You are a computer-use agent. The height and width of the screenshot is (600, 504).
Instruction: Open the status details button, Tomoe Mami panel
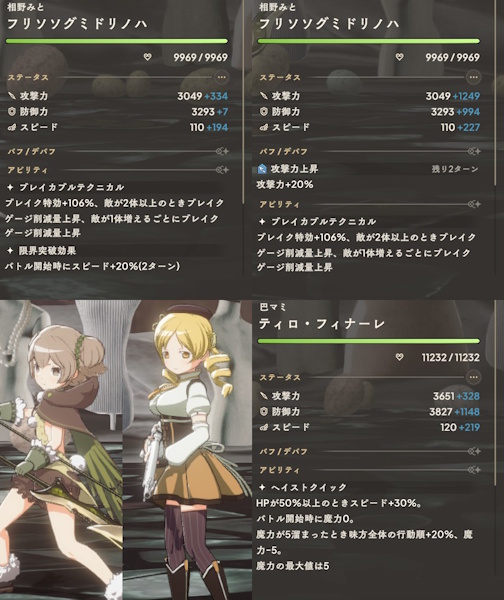473,377
